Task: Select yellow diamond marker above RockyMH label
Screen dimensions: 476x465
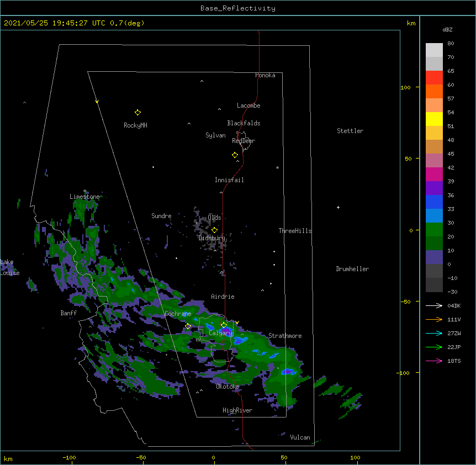Action: 137,113
